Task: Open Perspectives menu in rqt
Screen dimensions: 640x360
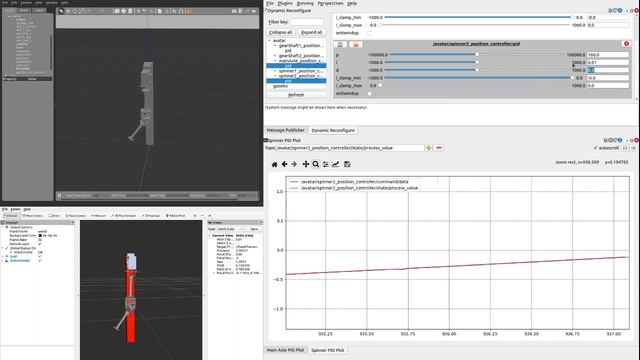Action: pyautogui.click(x=330, y=3)
